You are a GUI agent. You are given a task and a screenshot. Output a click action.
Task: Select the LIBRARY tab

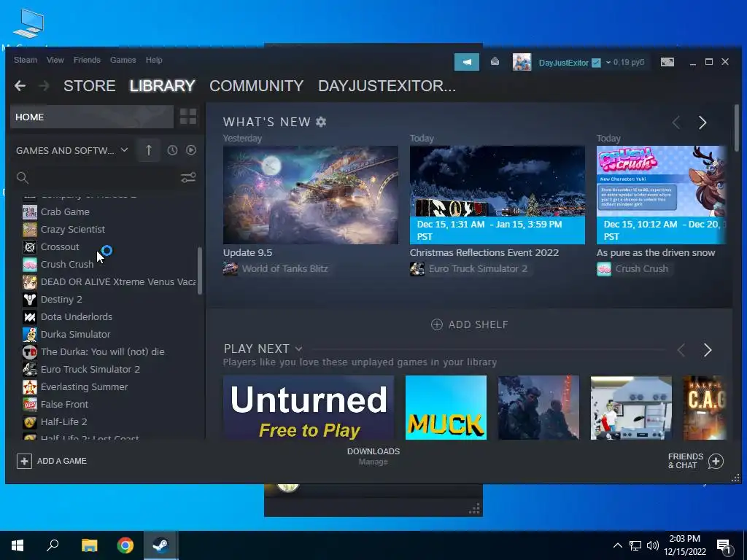coord(163,86)
